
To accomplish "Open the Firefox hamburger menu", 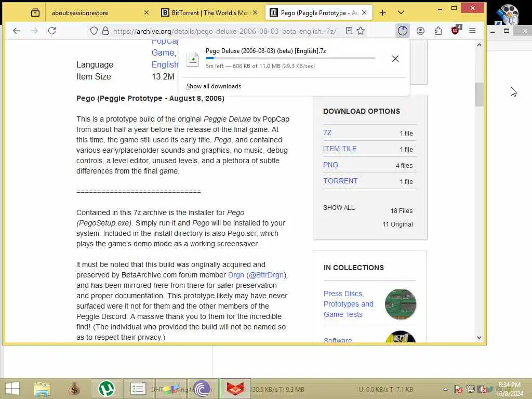I will pyautogui.click(x=472, y=31).
